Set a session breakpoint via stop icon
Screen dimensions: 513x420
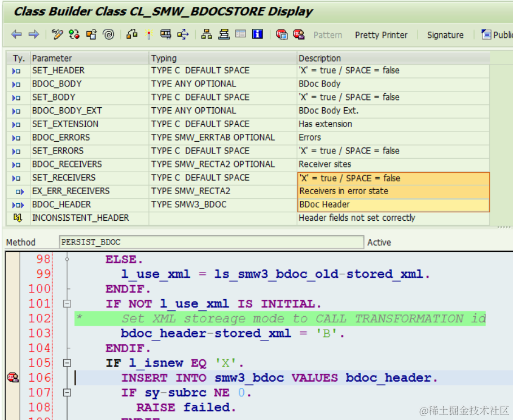pos(282,34)
